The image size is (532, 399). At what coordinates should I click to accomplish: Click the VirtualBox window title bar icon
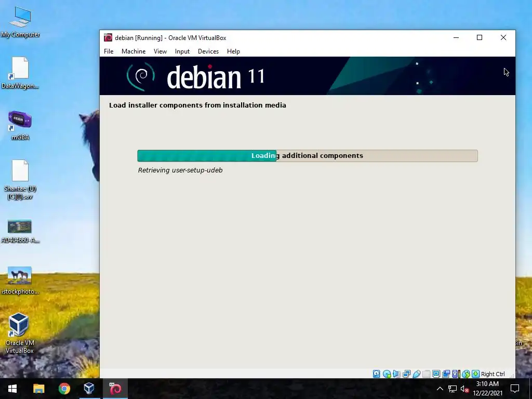(x=108, y=37)
